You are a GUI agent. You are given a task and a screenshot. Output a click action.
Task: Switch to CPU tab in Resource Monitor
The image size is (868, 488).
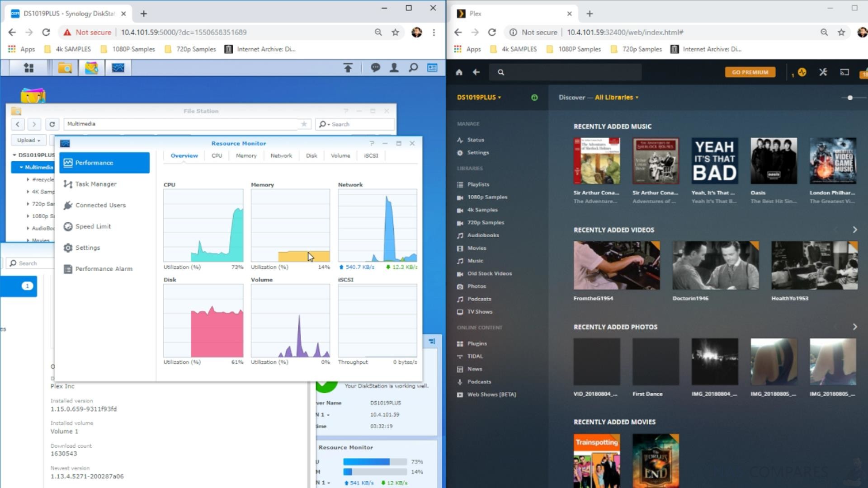click(x=217, y=155)
